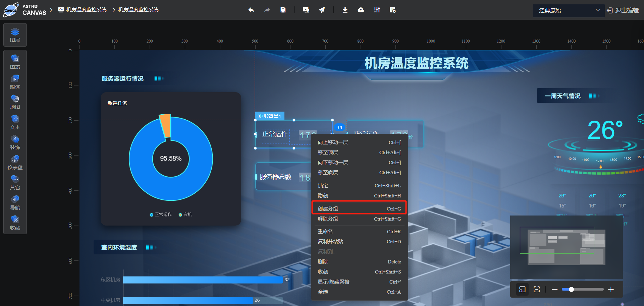
Task: Click the Undo icon in the toolbar
Action: (x=251, y=10)
